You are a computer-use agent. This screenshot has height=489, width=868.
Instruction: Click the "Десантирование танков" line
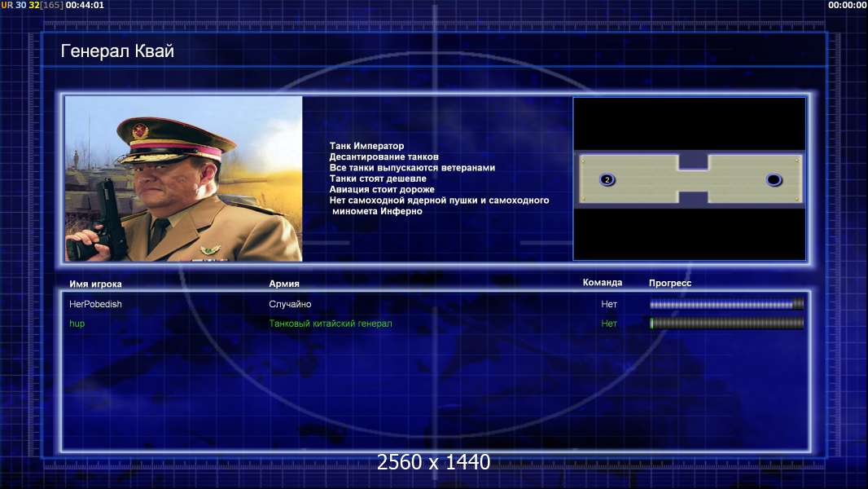click(384, 156)
